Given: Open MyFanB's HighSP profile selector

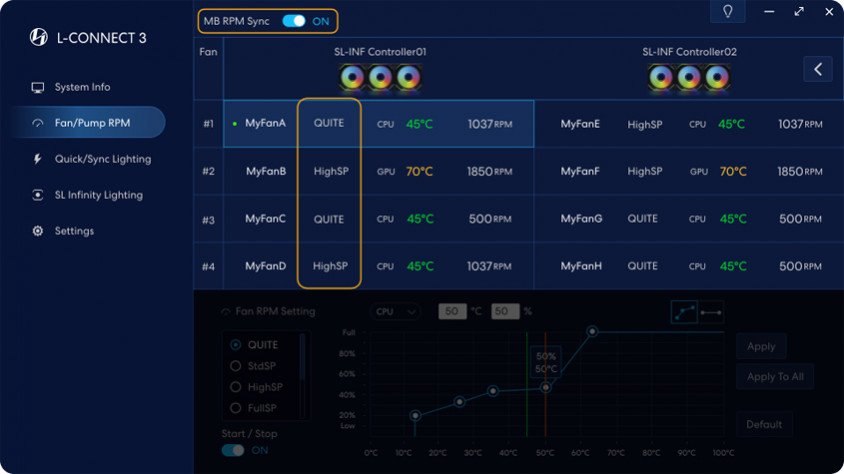Looking at the screenshot, I should pos(330,171).
